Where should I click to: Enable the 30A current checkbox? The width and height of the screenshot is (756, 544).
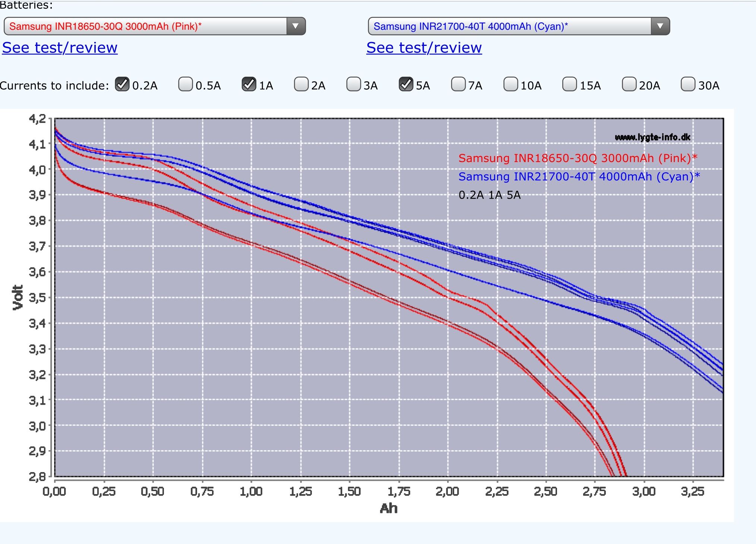688,84
